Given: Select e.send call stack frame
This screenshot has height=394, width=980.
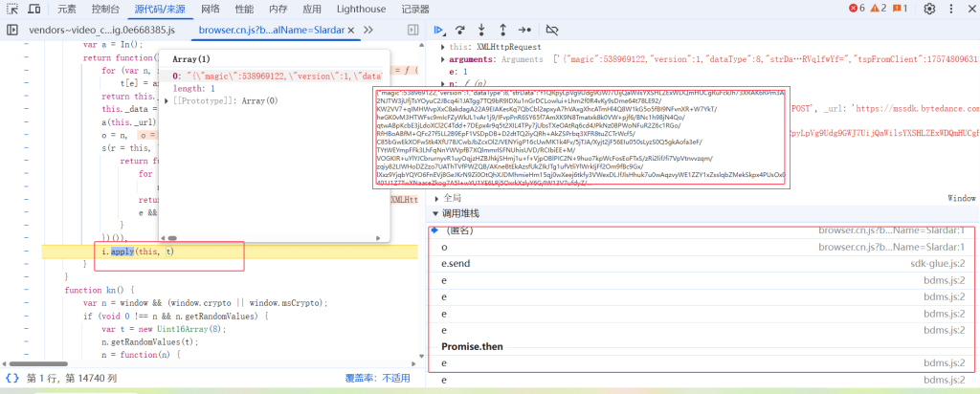Looking at the screenshot, I should point(456,263).
